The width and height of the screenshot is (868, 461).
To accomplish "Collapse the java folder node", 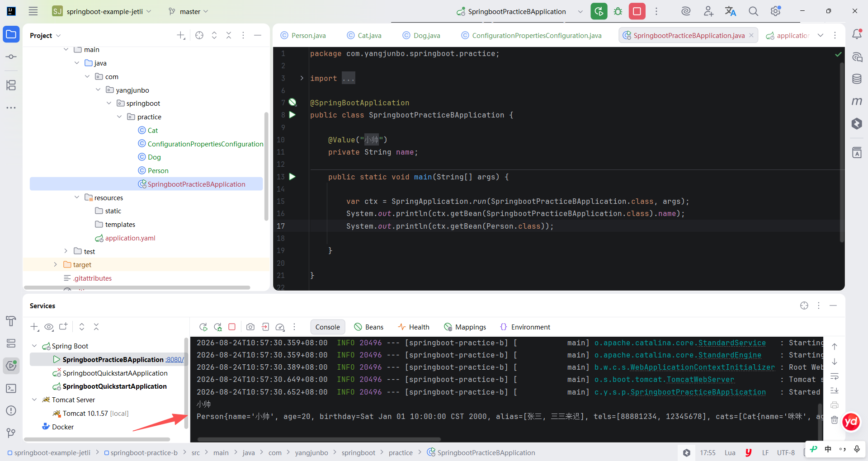I will (x=77, y=63).
